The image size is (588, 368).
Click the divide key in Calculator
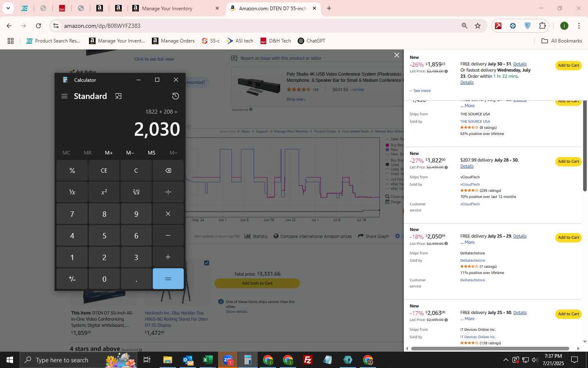168,192
